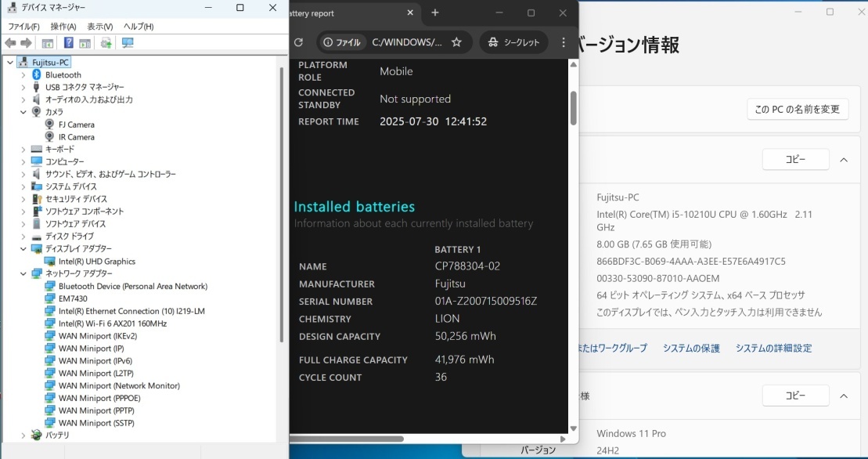Screen dimensions: 868x459
Task: Reload the battery report page in browser
Action: pyautogui.click(x=298, y=42)
